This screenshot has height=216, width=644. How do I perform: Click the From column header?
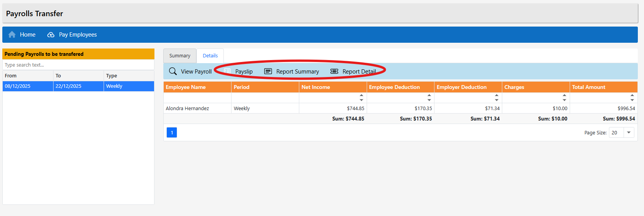28,76
